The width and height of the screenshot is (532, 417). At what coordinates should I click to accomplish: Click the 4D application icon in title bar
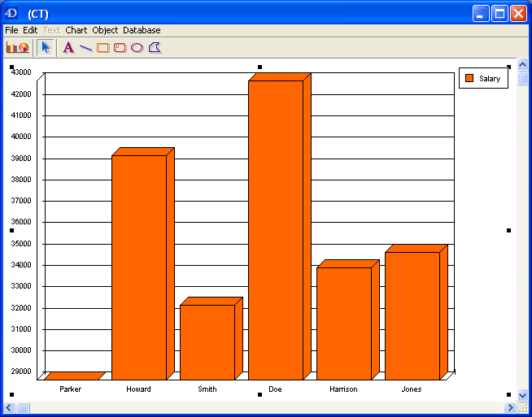(x=11, y=13)
